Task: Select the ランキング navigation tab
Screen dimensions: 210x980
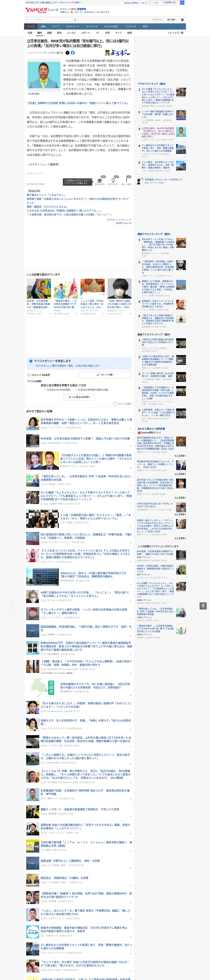Action: click(x=130, y=27)
